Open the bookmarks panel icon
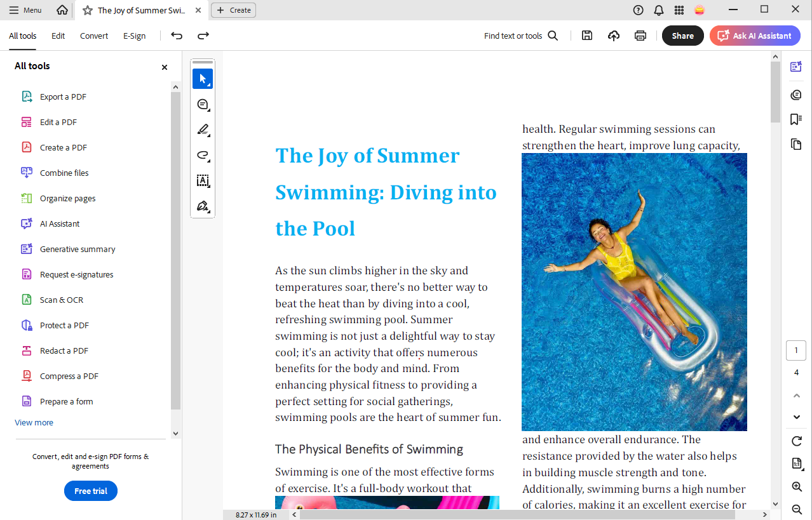 (x=796, y=119)
